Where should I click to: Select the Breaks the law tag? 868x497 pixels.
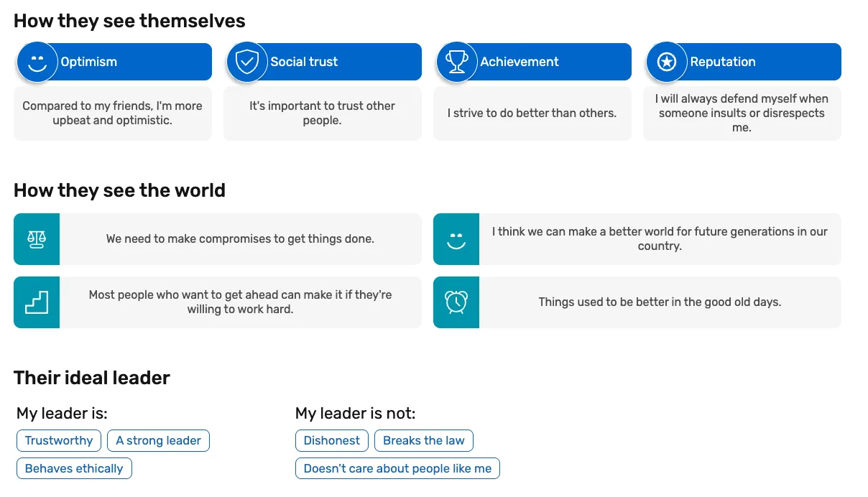tap(424, 441)
